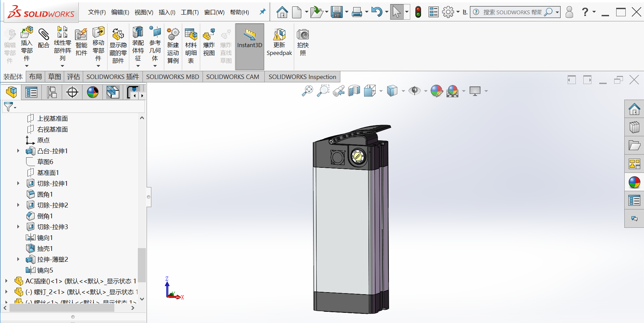Click Edit Appearance color ball in viewport toolbar
The width and height of the screenshot is (644, 323).
click(x=437, y=91)
